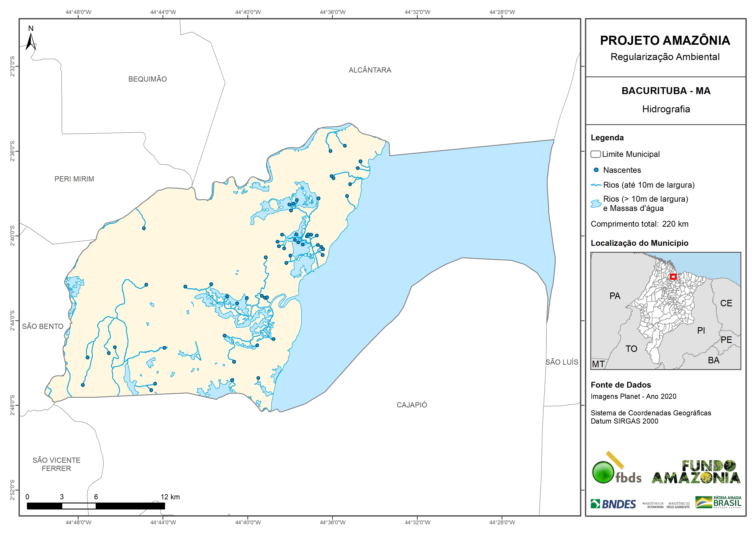This screenshot has height=534, width=756.
Task: Click the Limite Municipal legend box symbol
Action: 595,154
